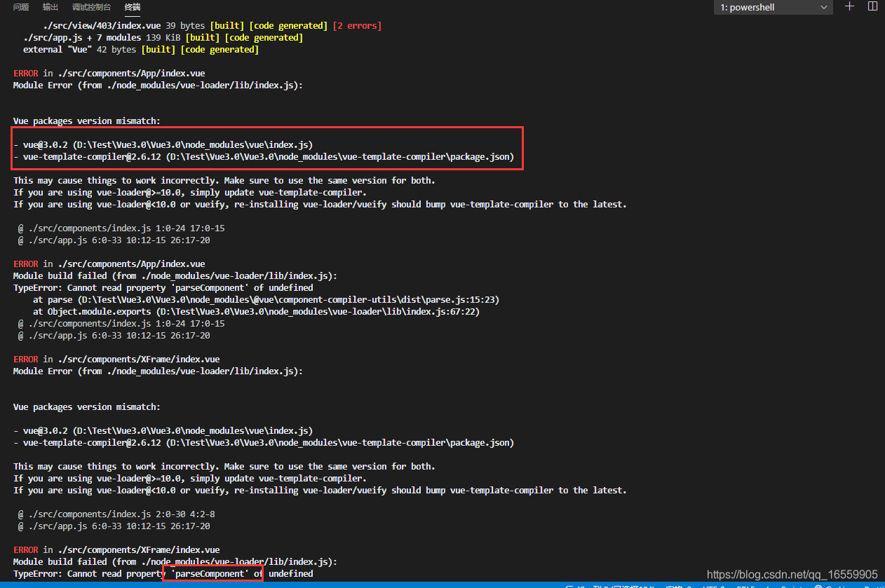Split the terminal using the split icon

pos(872,8)
